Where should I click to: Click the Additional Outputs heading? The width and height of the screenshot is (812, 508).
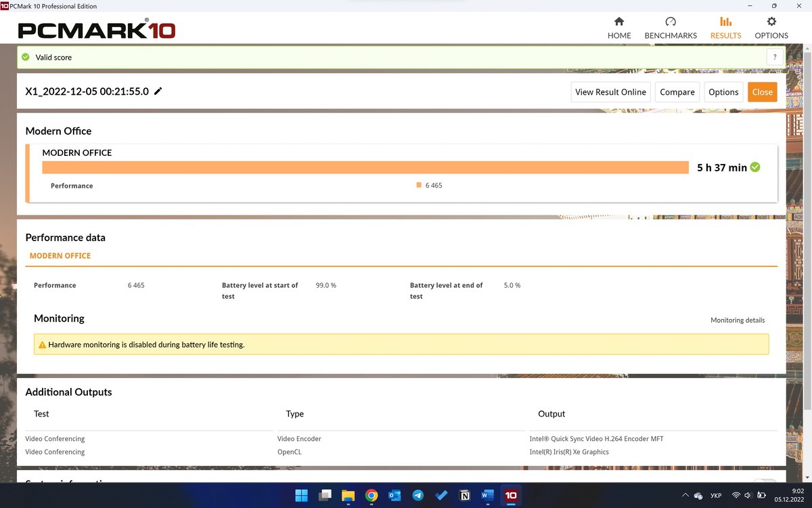point(68,392)
